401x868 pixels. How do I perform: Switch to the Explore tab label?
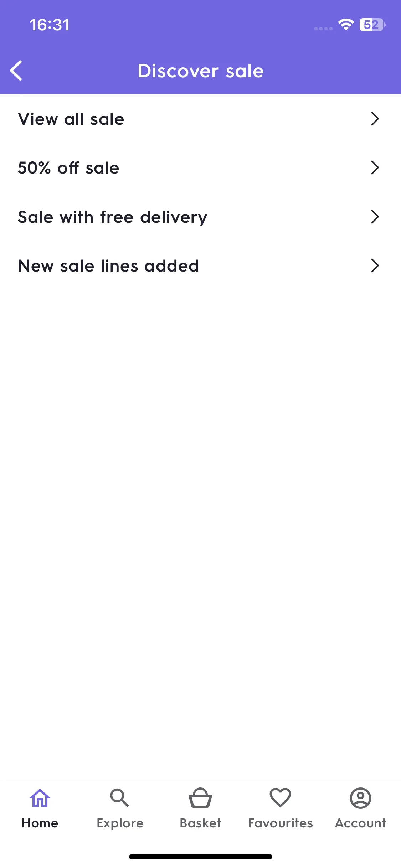coord(120,823)
